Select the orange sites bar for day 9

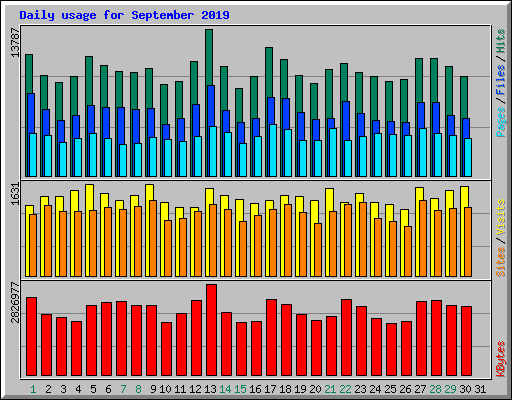[x=153, y=238]
